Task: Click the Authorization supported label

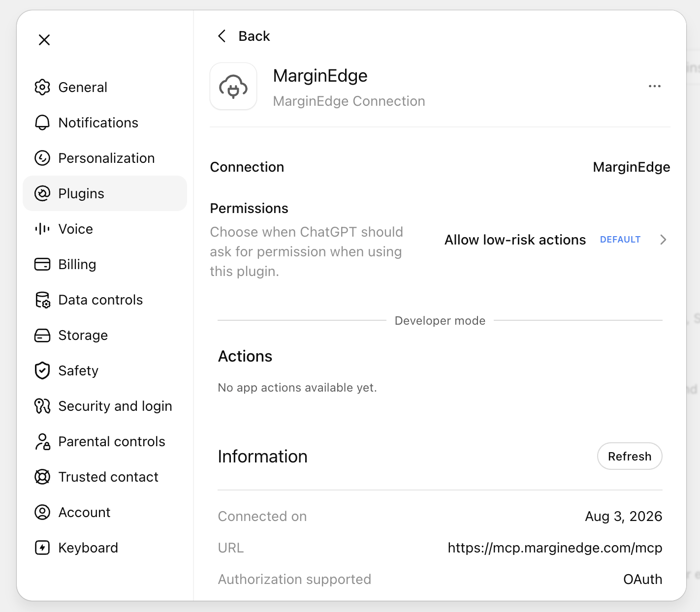Action: [294, 579]
